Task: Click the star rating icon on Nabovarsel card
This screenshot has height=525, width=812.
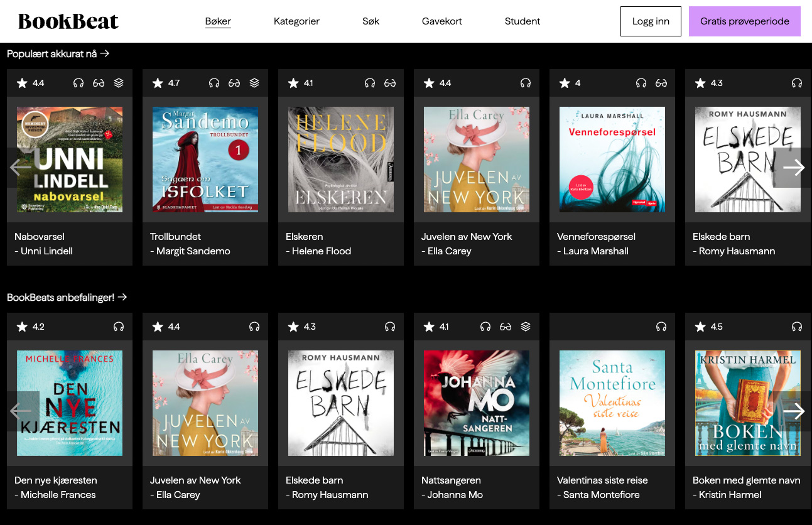Action: [22, 83]
